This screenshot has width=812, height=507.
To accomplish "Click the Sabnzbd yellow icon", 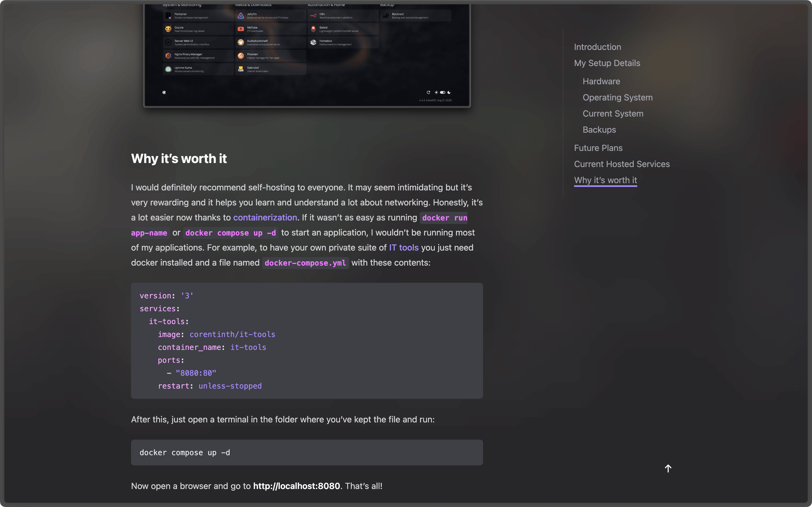I will (x=240, y=69).
